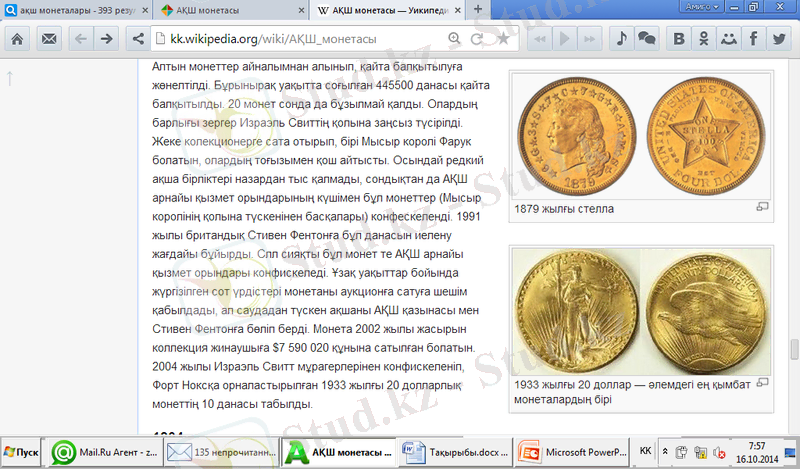Close the middle АҚШ монетасы tab
This screenshot has width=800, height=469.
301,10
